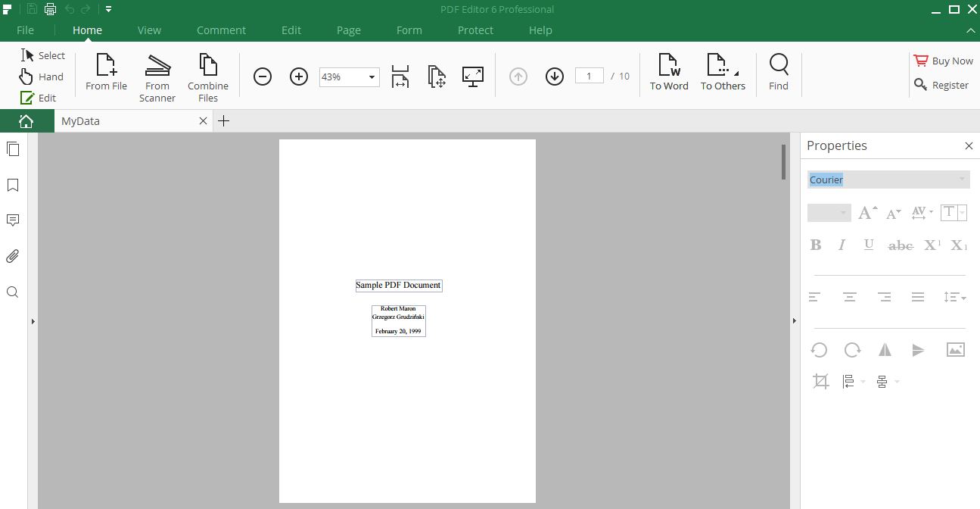Screen dimensions: 980x509
Task: Open the zoom percentage dropdown
Action: (371, 77)
